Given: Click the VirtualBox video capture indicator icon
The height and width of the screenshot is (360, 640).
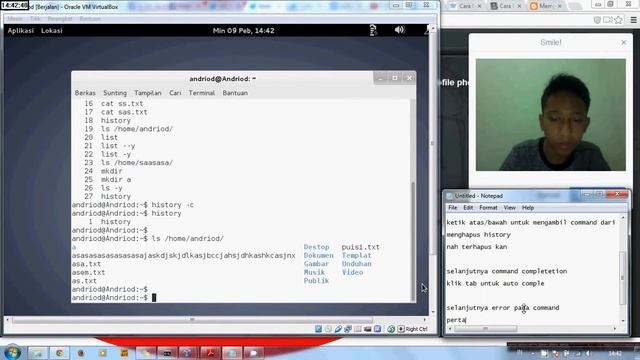Looking at the screenshot, I should (378, 329).
